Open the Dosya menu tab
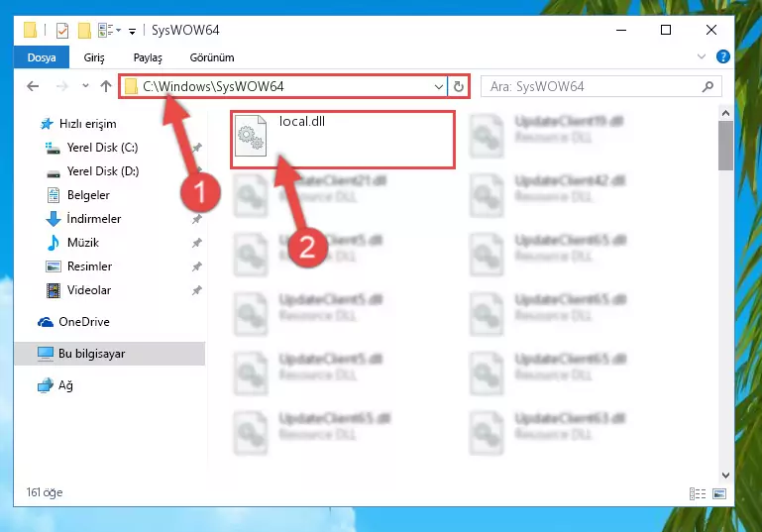This screenshot has height=532, width=762. coord(42,57)
